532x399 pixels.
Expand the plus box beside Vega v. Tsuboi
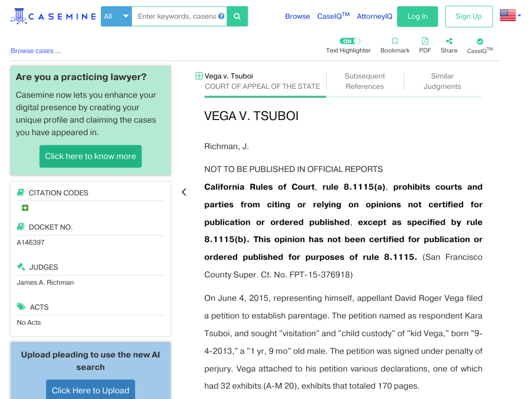pyautogui.click(x=199, y=76)
